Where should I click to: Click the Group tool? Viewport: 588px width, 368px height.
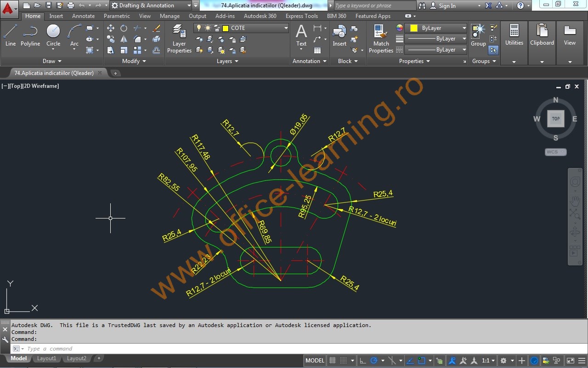tap(478, 35)
